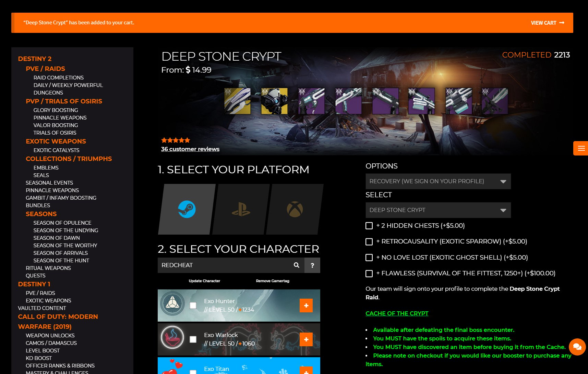Viewport: 588px width, 374px height.
Task: View the third reward thumbnail, first purple weapon
Action: [311, 101]
